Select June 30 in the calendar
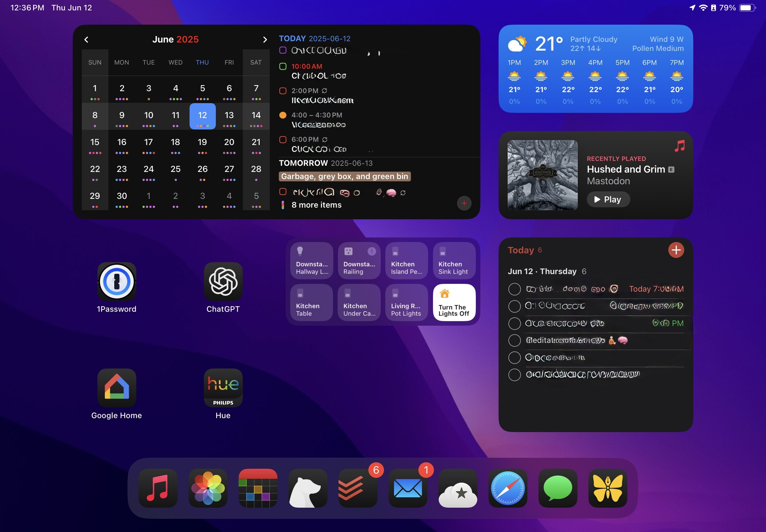This screenshot has width=766, height=532. point(122,197)
